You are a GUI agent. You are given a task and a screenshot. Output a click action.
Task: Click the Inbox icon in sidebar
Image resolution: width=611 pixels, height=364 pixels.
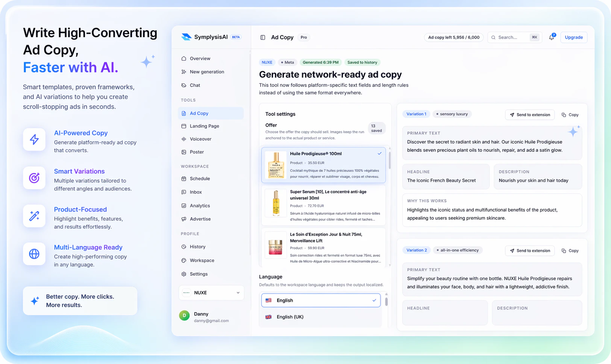(x=184, y=192)
